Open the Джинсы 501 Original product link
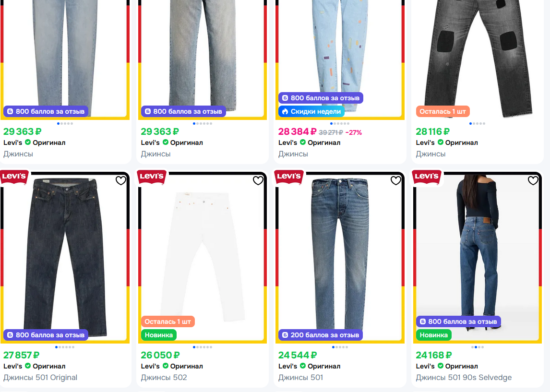550x392 pixels. [40, 378]
